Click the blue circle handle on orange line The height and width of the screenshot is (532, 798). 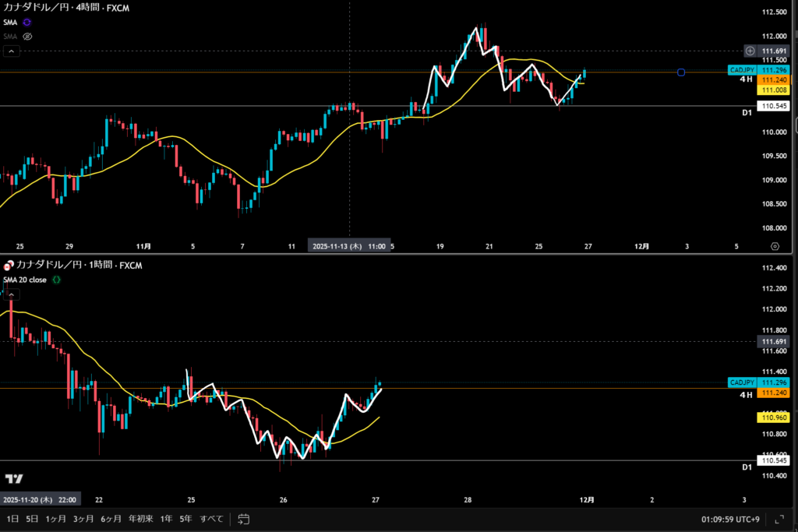pyautogui.click(x=681, y=72)
